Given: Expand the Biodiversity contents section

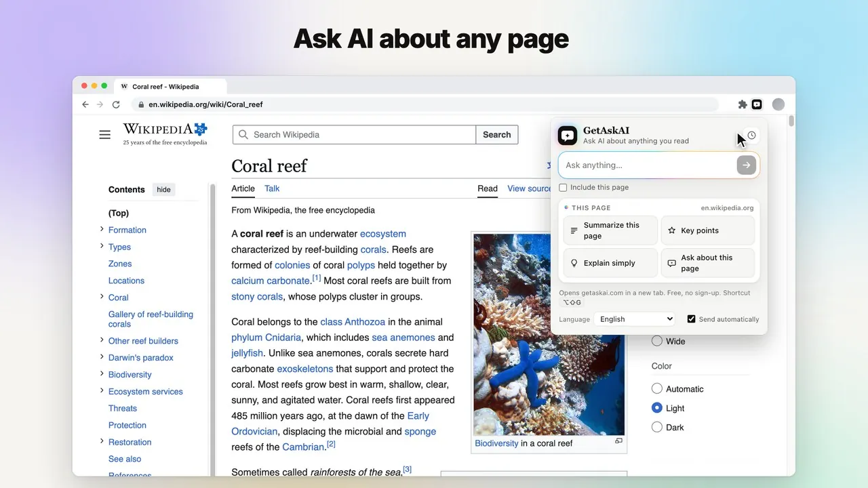Looking at the screenshot, I should point(102,373).
